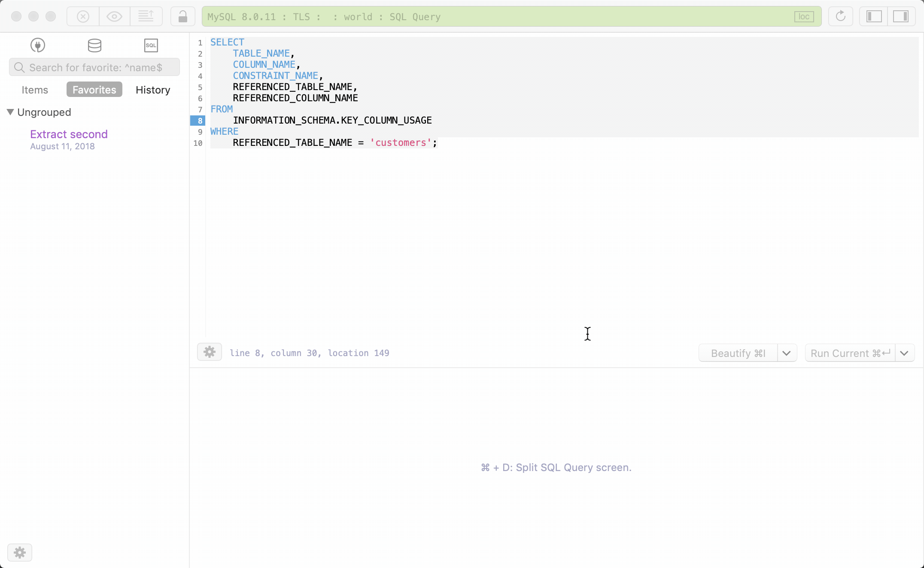Switch to the History tab

152,90
